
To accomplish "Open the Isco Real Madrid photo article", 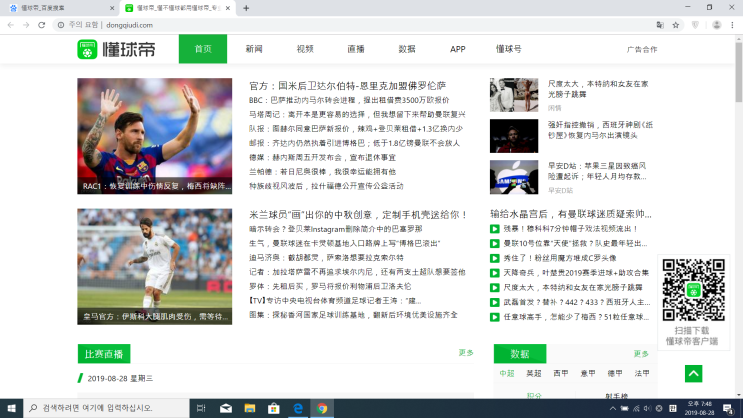I will coord(154,266).
